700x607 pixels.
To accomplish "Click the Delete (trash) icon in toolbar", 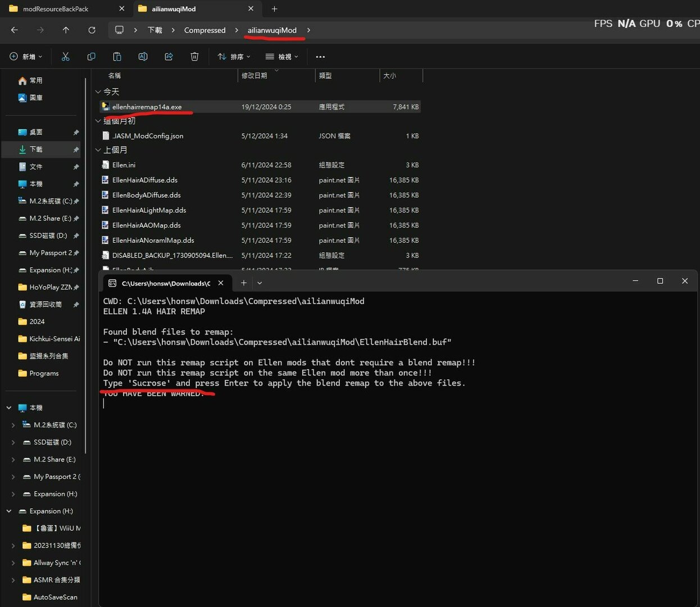I will click(x=194, y=56).
